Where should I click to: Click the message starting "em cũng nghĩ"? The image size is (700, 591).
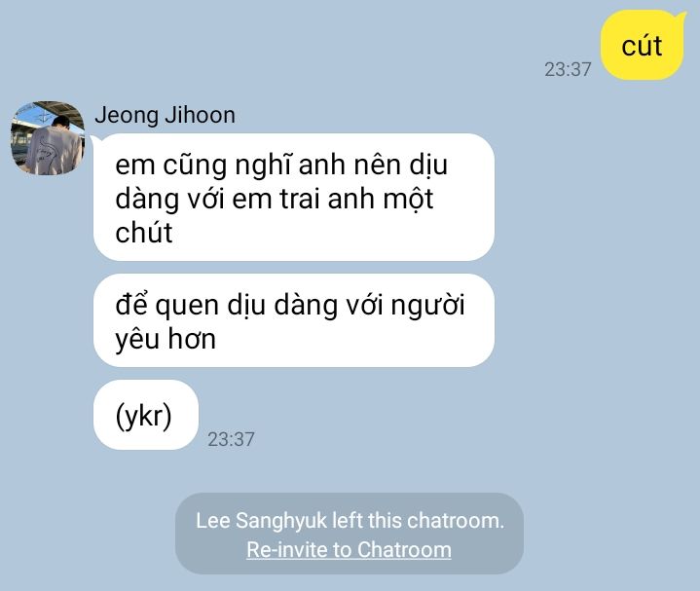294,197
